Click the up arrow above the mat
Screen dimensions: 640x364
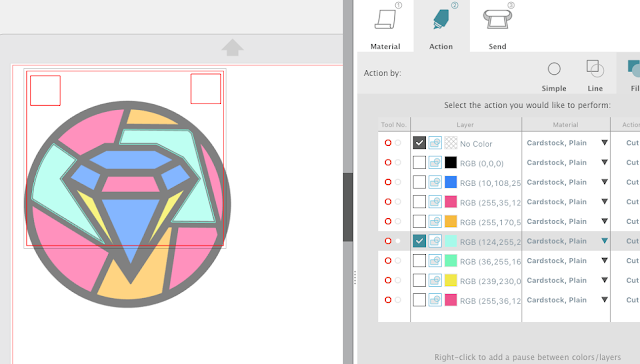click(233, 48)
